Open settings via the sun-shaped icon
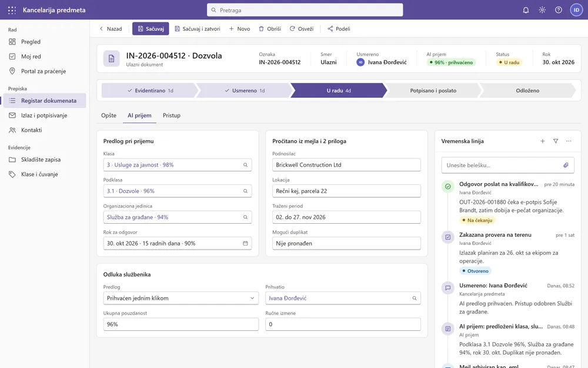The width and height of the screenshot is (588, 368). click(542, 10)
